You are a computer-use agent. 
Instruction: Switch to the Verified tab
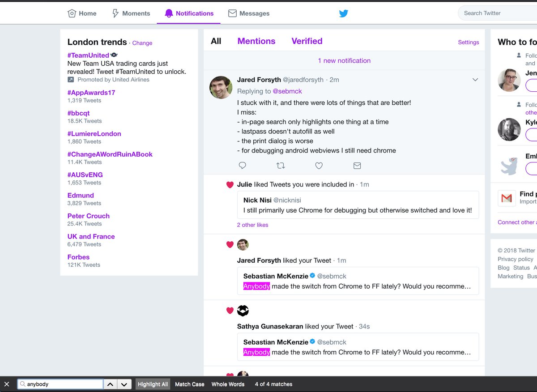307,41
